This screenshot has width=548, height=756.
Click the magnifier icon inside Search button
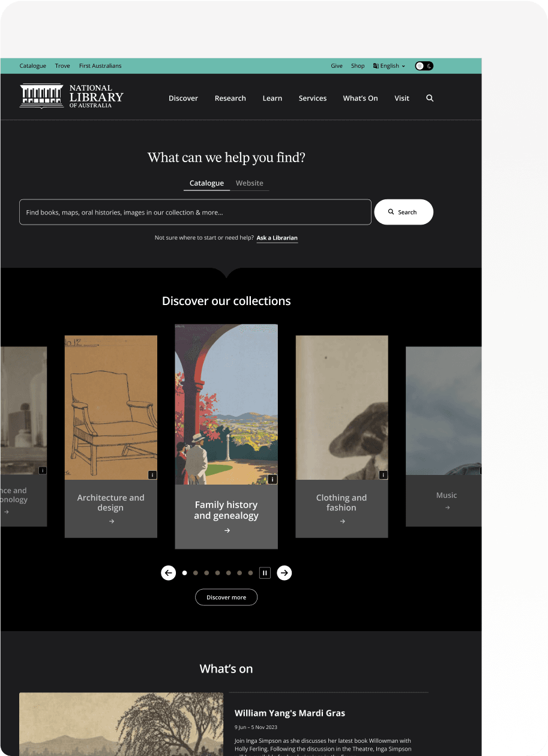click(x=391, y=212)
